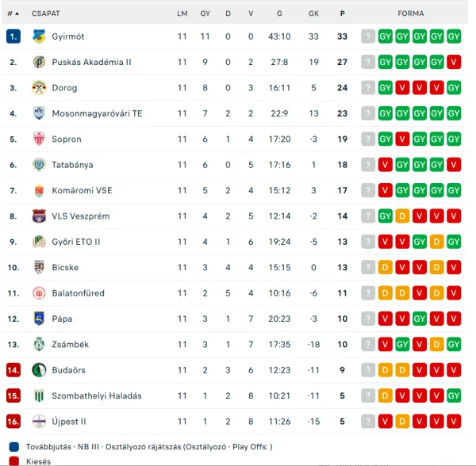
Task: Sort standings by GK goal difference header
Action: tap(313, 13)
